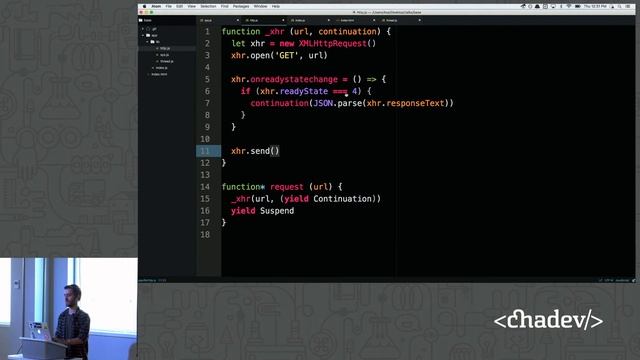Collapse the lib folder in tree view
This screenshot has width=640, height=360.
point(147,42)
